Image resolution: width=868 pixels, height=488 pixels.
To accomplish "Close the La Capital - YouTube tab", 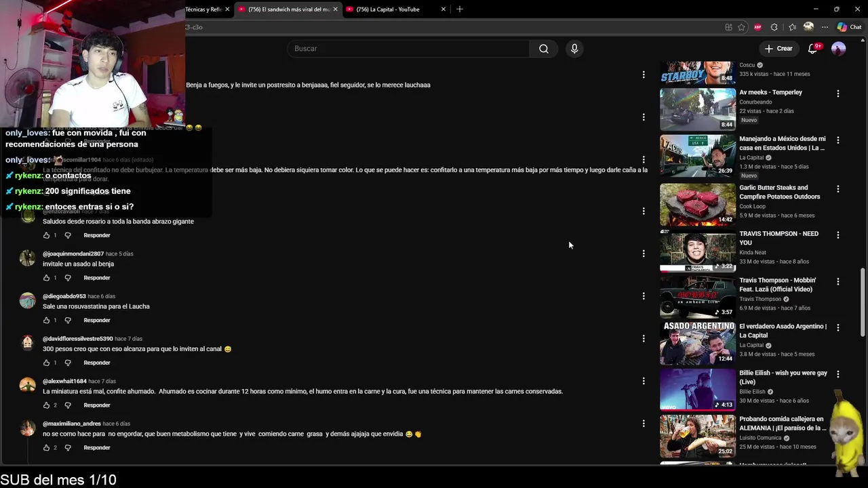I will click(x=443, y=9).
